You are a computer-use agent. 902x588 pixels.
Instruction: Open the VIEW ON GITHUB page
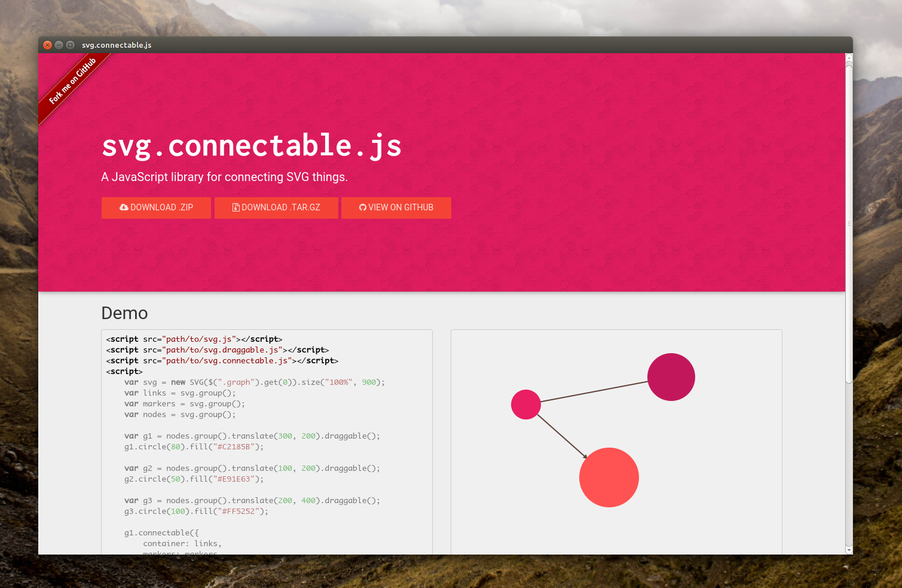point(396,207)
